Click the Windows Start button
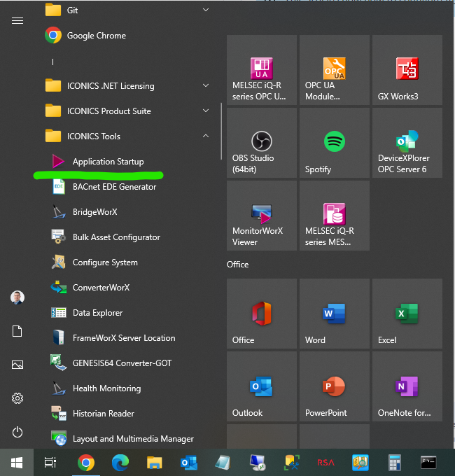 click(x=17, y=463)
